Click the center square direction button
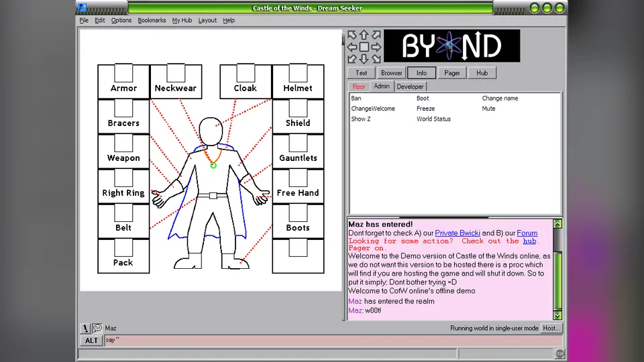The height and width of the screenshot is (362, 644). point(364,47)
